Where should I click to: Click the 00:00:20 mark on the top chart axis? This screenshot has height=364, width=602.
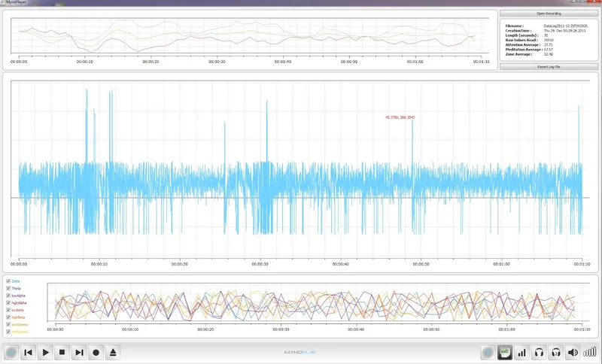click(150, 62)
